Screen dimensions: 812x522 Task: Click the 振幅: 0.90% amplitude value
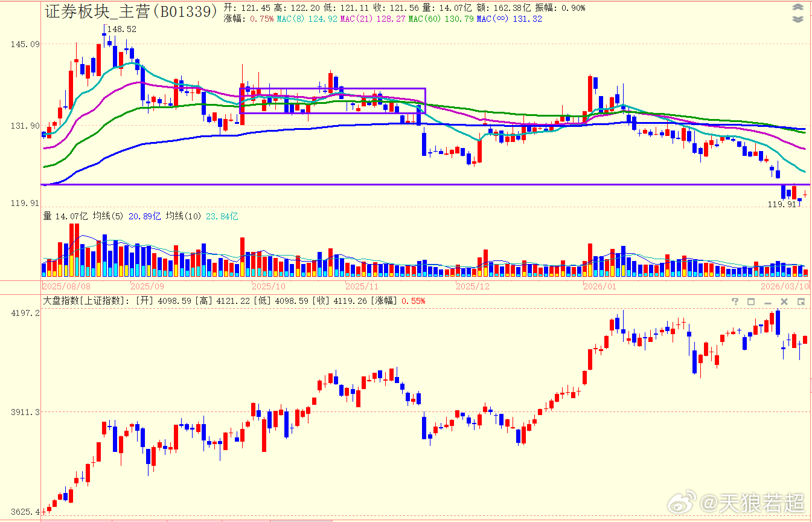click(x=560, y=8)
